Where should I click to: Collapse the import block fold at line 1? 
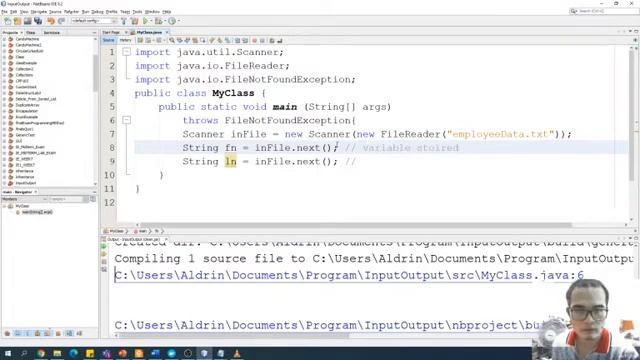(127, 52)
